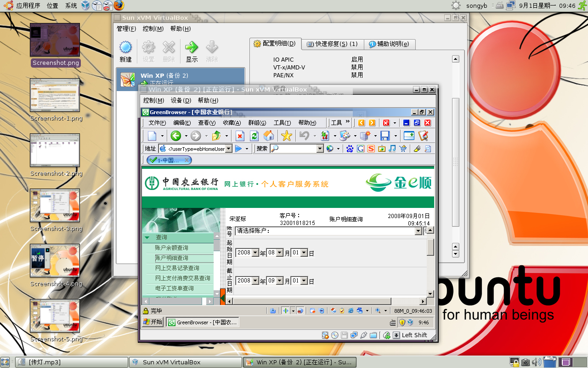
Task: Go to Home page icon in GreenBrowser
Action: coord(269,136)
